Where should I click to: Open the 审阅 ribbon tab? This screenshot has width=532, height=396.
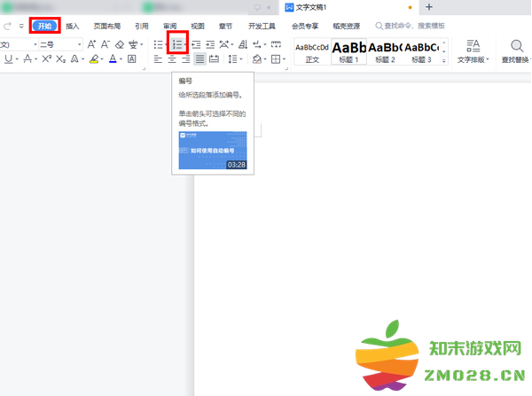[169, 26]
